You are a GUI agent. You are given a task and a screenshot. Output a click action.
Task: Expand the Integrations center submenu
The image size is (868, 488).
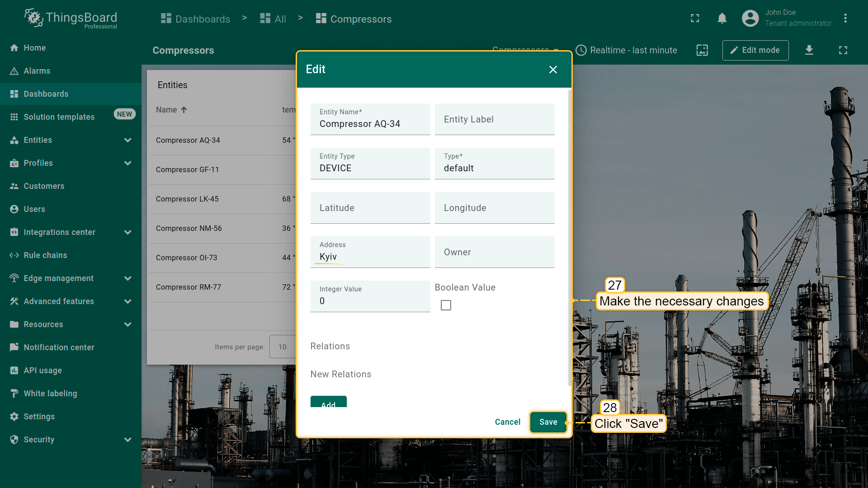tap(127, 232)
